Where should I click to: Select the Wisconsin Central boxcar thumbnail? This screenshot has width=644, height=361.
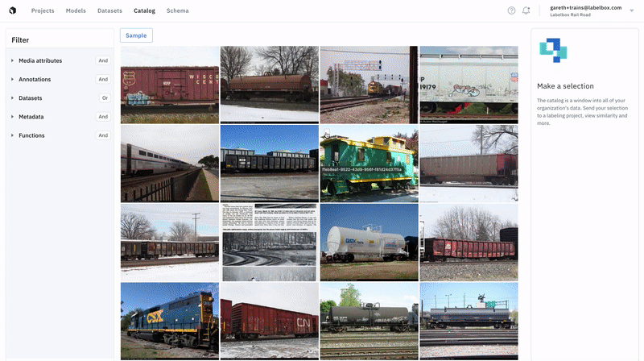(x=170, y=85)
